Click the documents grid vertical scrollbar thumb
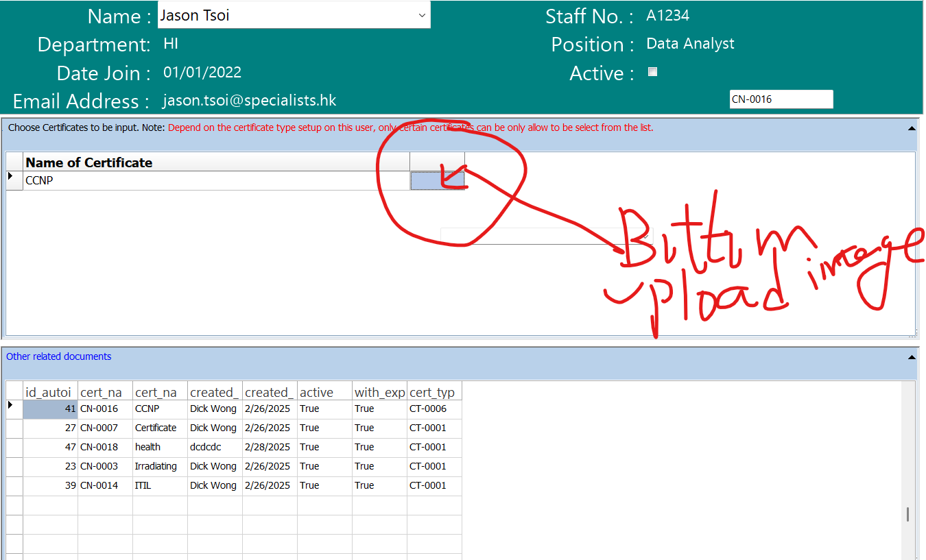Image resolution: width=926 pixels, height=560 pixels. pyautogui.click(x=907, y=514)
